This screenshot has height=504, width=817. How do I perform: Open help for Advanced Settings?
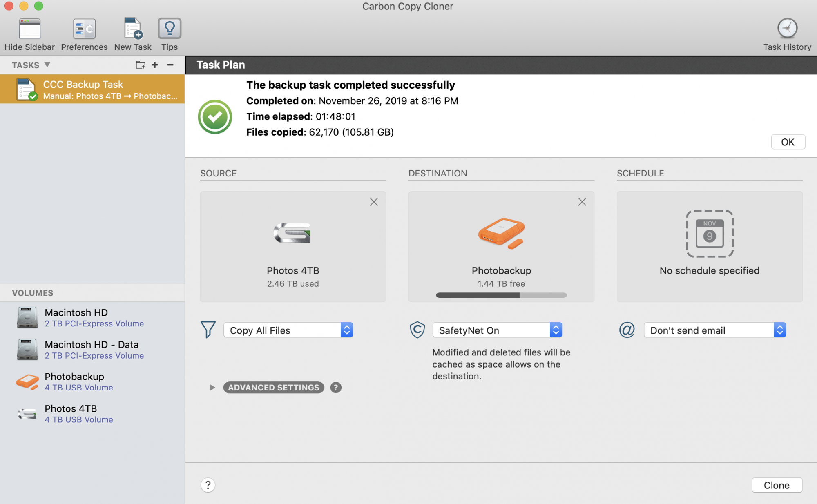tap(336, 388)
